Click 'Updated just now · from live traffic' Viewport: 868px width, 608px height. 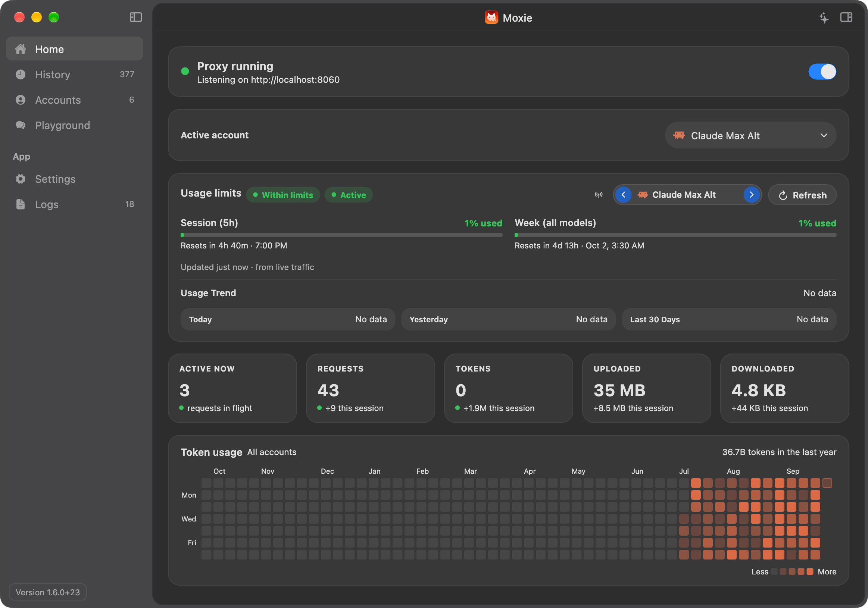247,267
